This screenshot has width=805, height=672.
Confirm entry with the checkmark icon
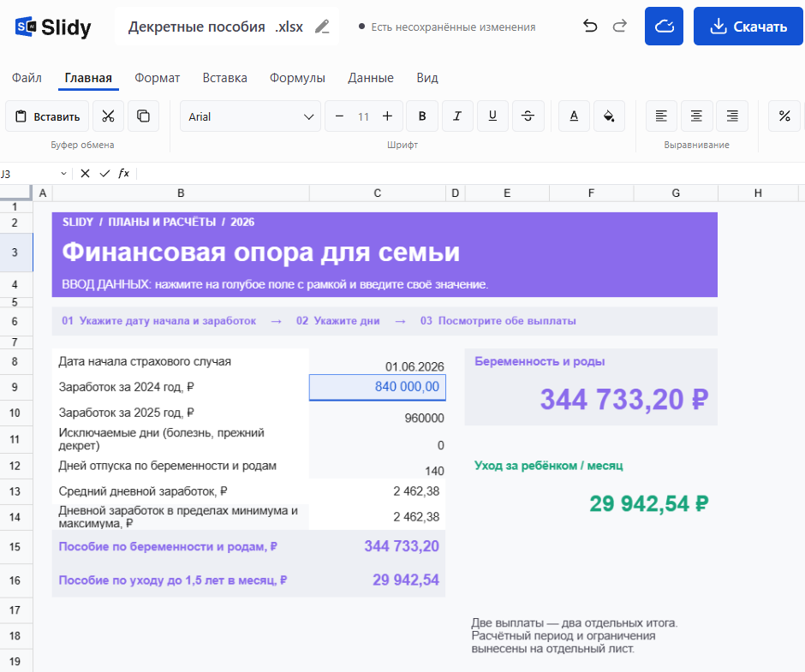click(x=104, y=174)
